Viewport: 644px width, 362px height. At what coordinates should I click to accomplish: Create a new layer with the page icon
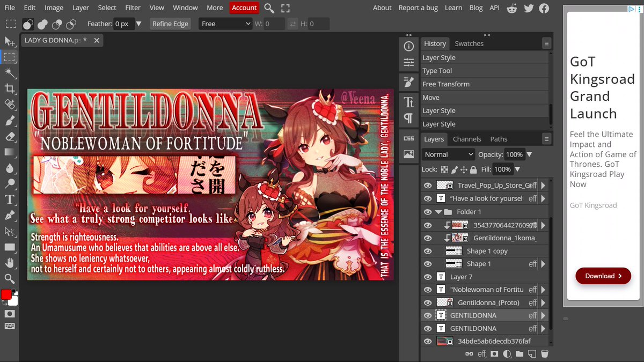[x=532, y=354]
